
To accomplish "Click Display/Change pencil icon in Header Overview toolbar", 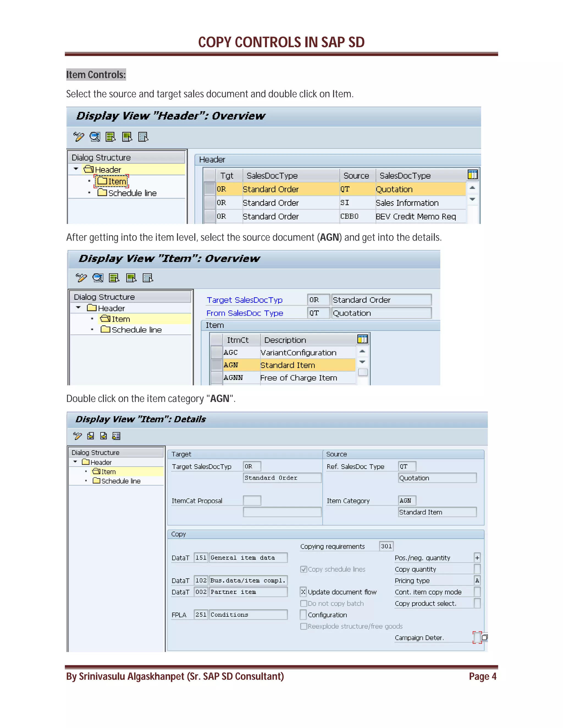I will point(78,137).
